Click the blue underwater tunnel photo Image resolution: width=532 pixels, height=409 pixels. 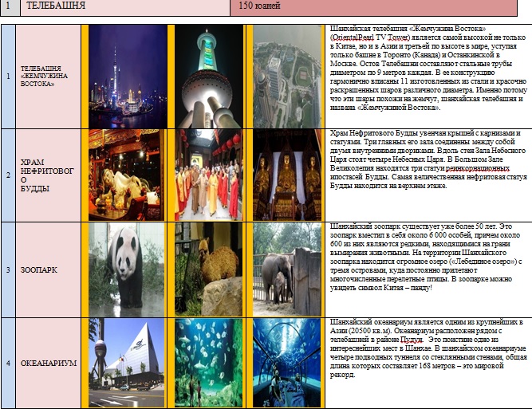287,363
